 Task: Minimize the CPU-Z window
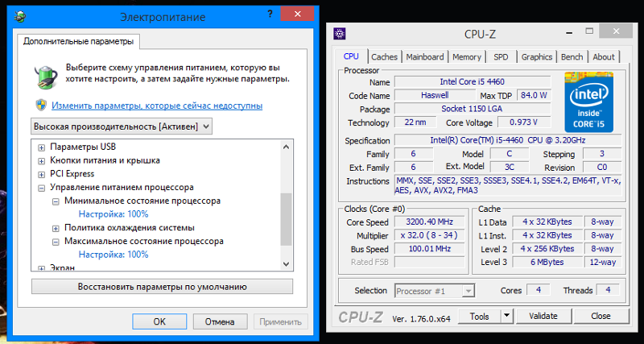click(x=568, y=31)
